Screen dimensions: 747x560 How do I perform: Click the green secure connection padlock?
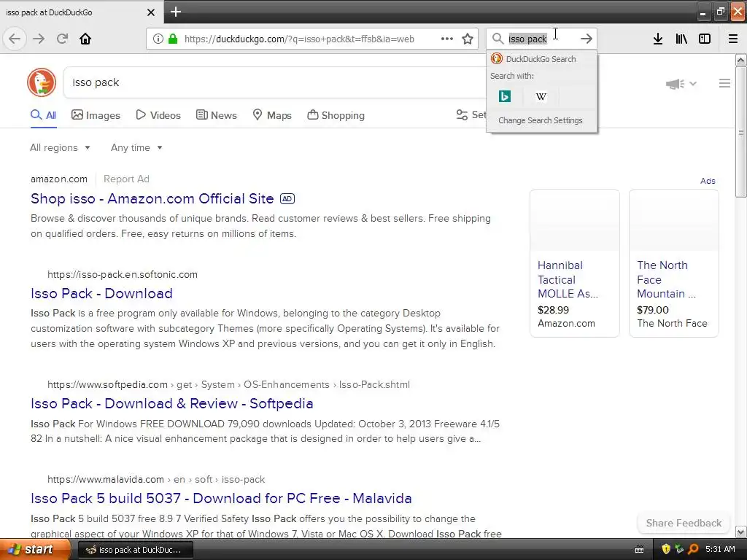173,39
